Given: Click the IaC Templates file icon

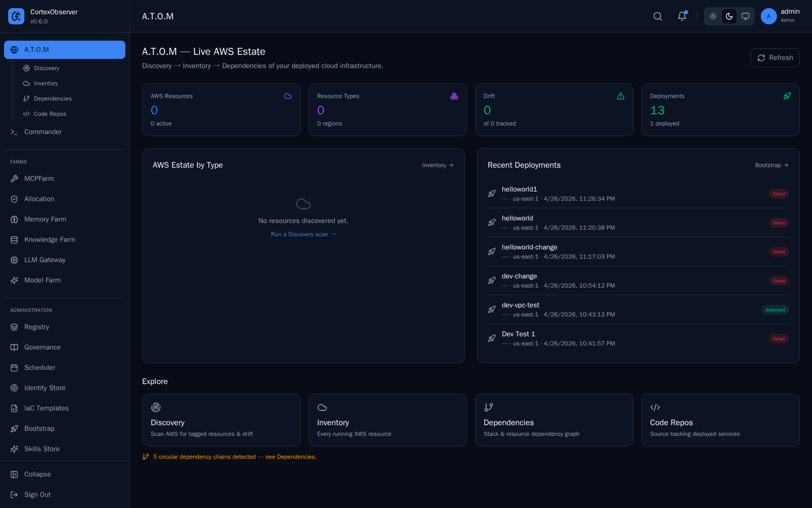Looking at the screenshot, I should [14, 408].
